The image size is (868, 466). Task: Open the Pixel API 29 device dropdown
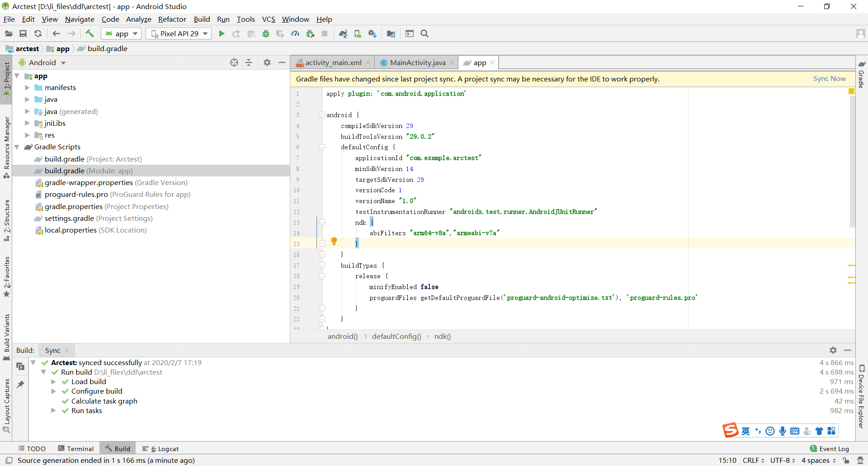[x=178, y=33]
